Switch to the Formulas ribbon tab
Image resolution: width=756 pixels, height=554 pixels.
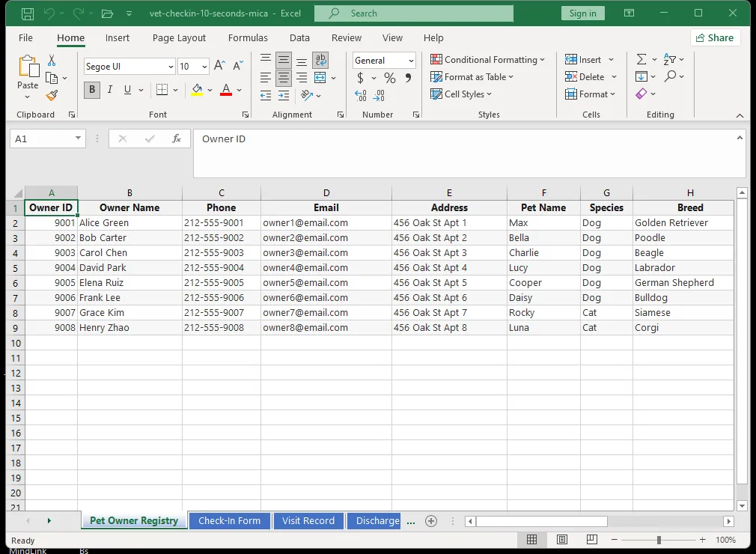pos(248,37)
